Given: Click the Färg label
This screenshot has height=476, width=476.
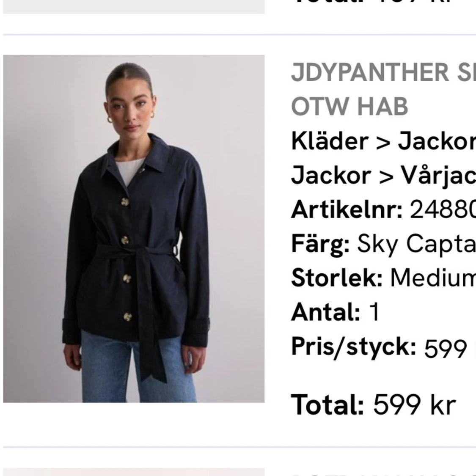Looking at the screenshot, I should (x=320, y=244).
